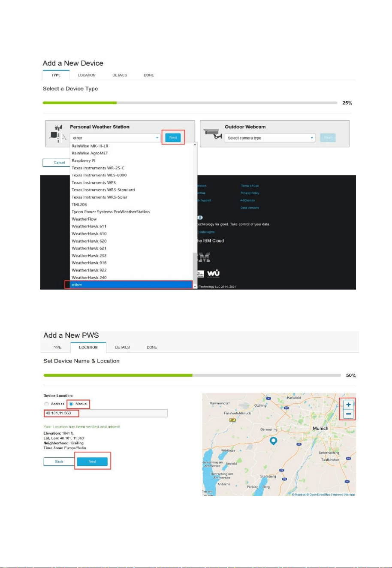Click the 50% progress bar

(x=193, y=375)
